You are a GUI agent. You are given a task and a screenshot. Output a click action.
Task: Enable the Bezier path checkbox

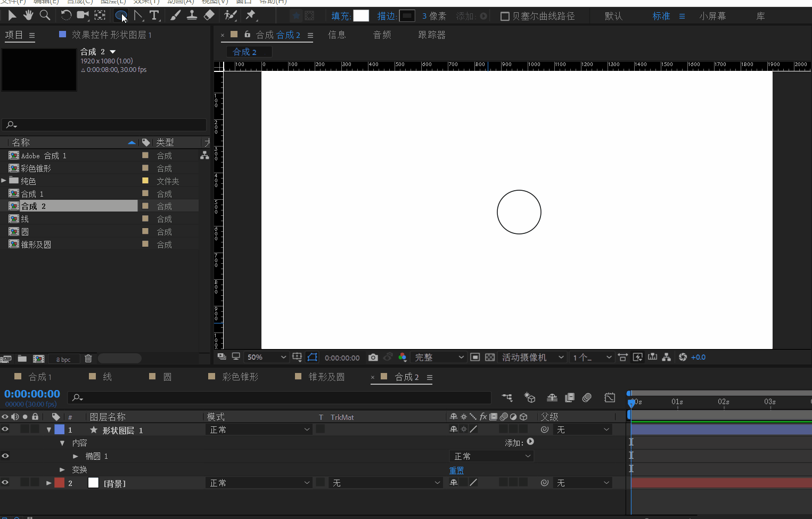coord(505,16)
